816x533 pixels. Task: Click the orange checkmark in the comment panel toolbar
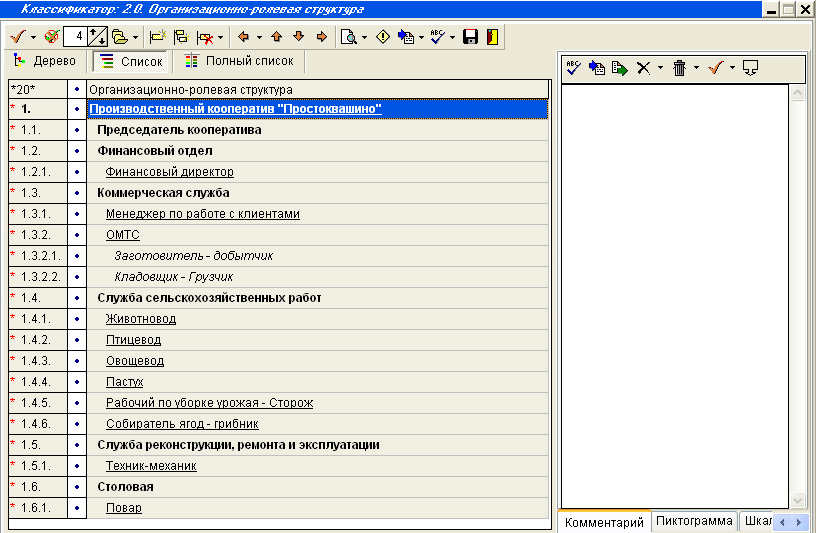716,68
